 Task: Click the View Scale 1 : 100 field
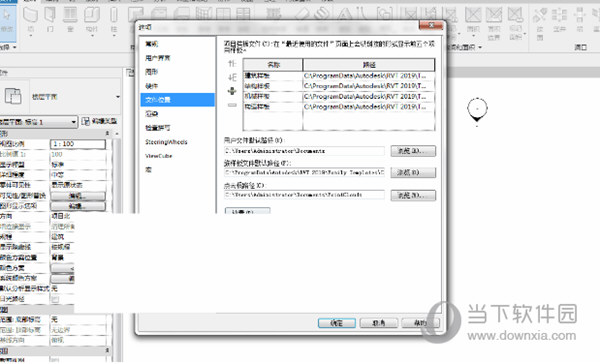click(78, 144)
